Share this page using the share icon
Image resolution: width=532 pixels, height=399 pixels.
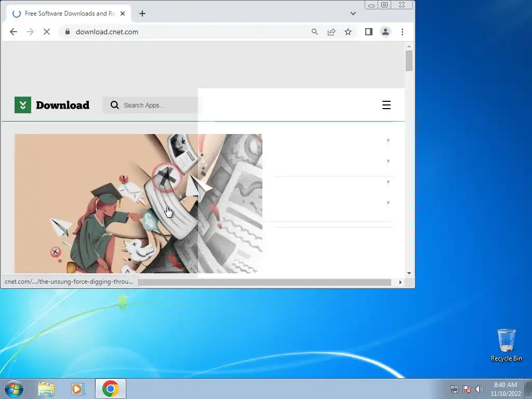331,32
